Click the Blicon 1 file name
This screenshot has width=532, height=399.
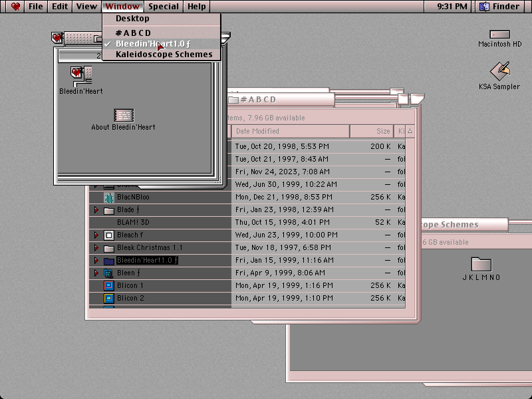coord(130,285)
